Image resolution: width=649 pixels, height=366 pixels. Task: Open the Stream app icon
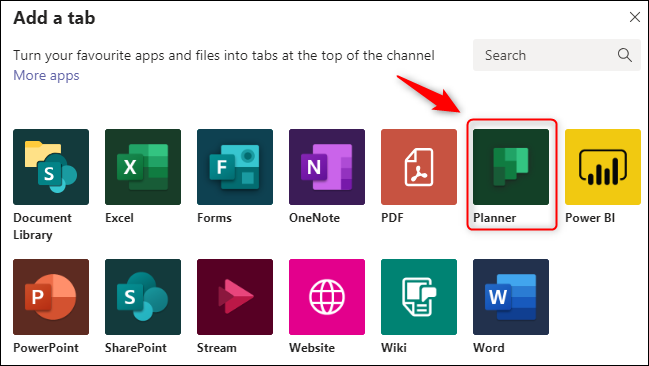[x=235, y=297]
